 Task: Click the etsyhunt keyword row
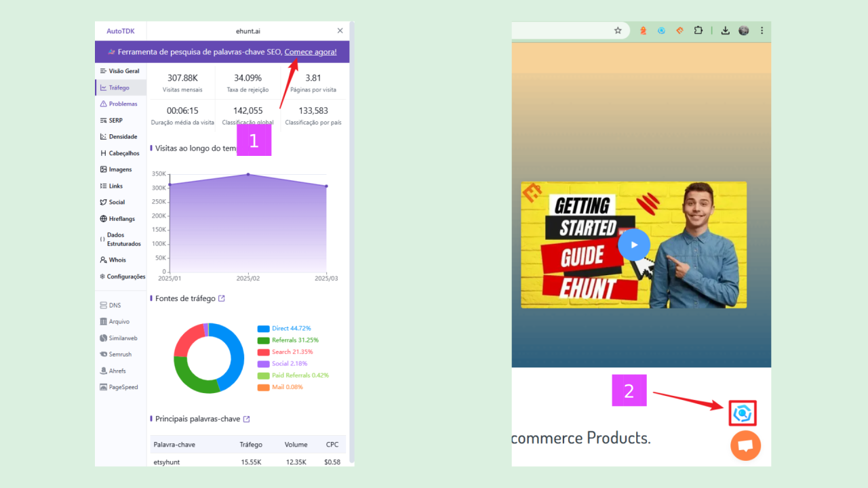(x=248, y=462)
